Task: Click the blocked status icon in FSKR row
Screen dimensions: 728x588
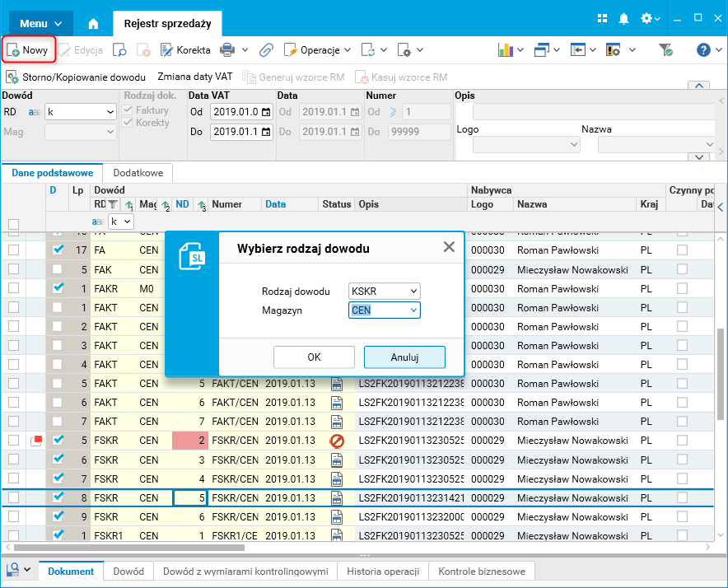Action: click(x=337, y=441)
